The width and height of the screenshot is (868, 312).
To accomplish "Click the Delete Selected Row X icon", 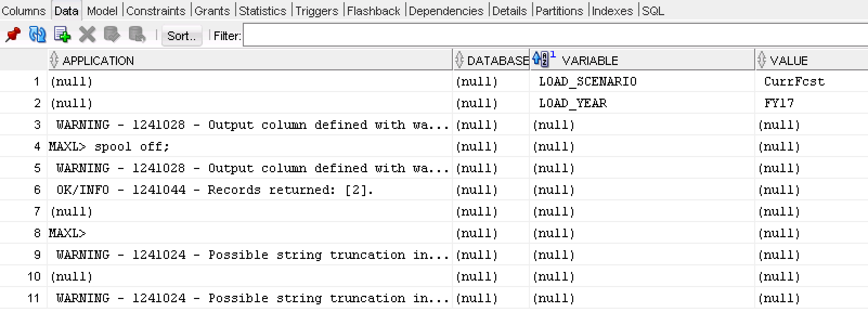I will point(87,35).
